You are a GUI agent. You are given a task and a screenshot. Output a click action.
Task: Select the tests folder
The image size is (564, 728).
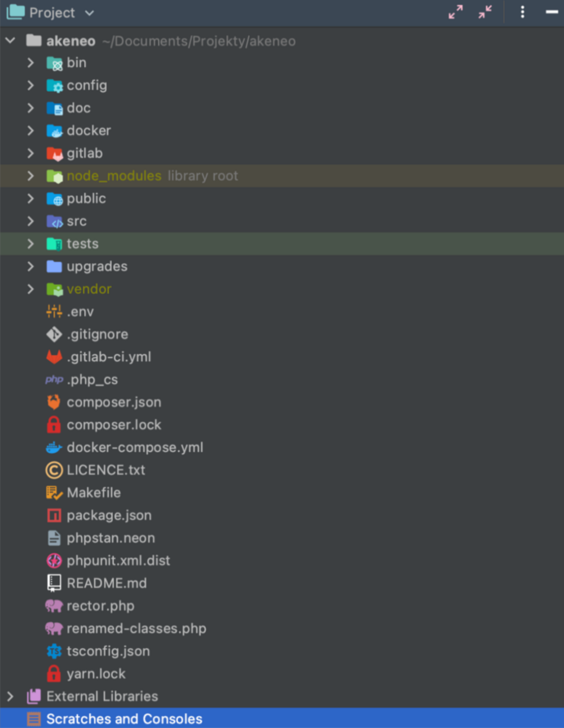(82, 244)
